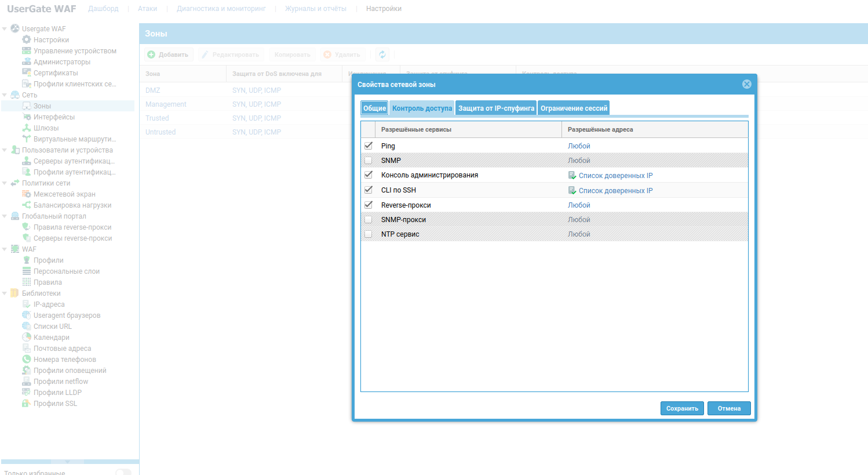Screen dimensions: 868x475
Task: Click the Отмена button
Action: pyautogui.click(x=729, y=408)
